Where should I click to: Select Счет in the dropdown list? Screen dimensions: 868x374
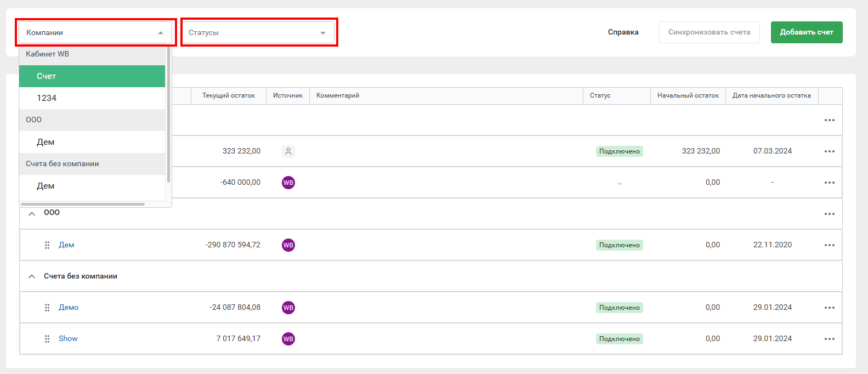[92, 76]
